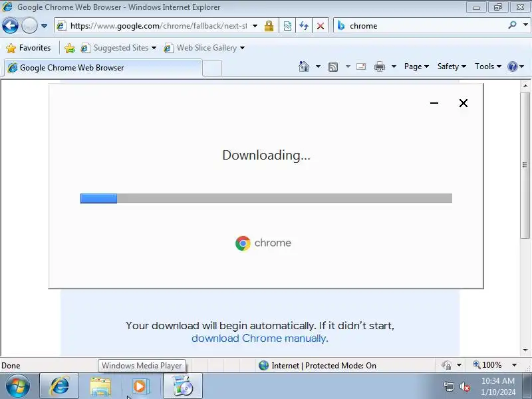Launch Windows Media Player from taskbar
This screenshot has width=532, height=399.
[x=140, y=386]
